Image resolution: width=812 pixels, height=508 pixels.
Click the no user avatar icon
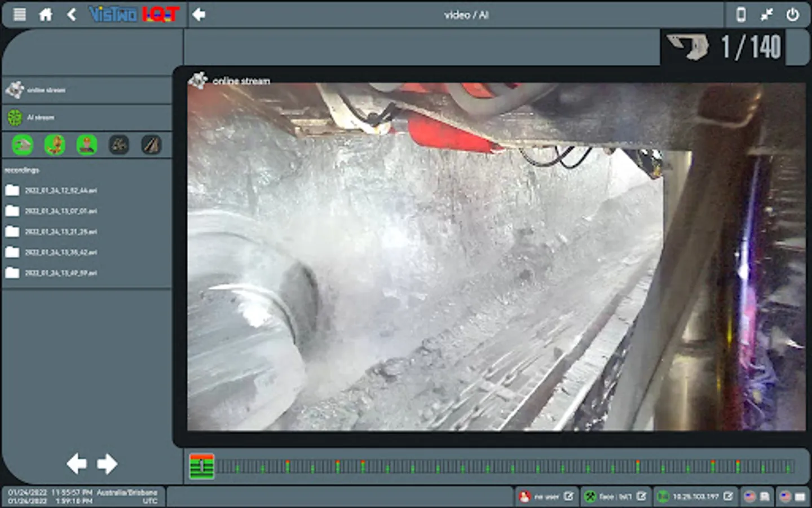pos(525,496)
